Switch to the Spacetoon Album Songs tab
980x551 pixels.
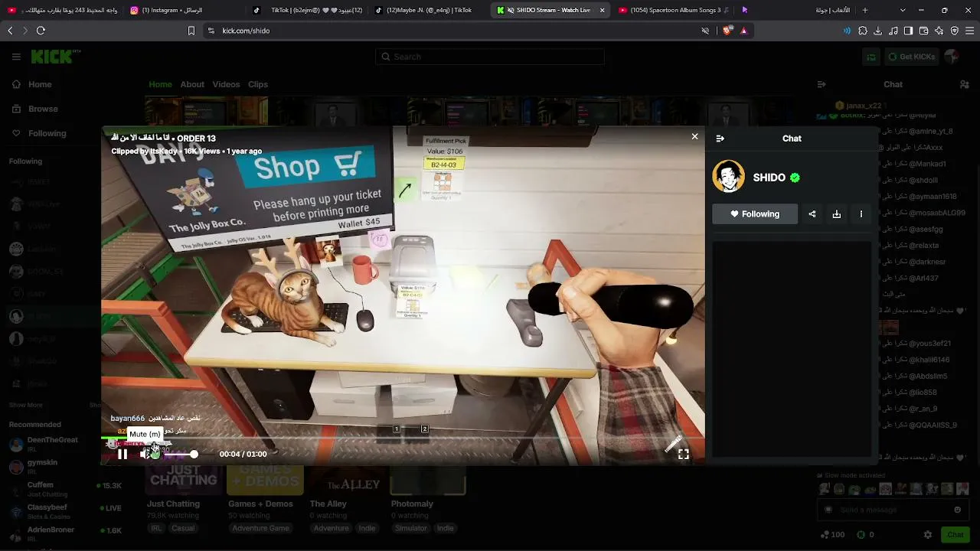click(x=674, y=10)
